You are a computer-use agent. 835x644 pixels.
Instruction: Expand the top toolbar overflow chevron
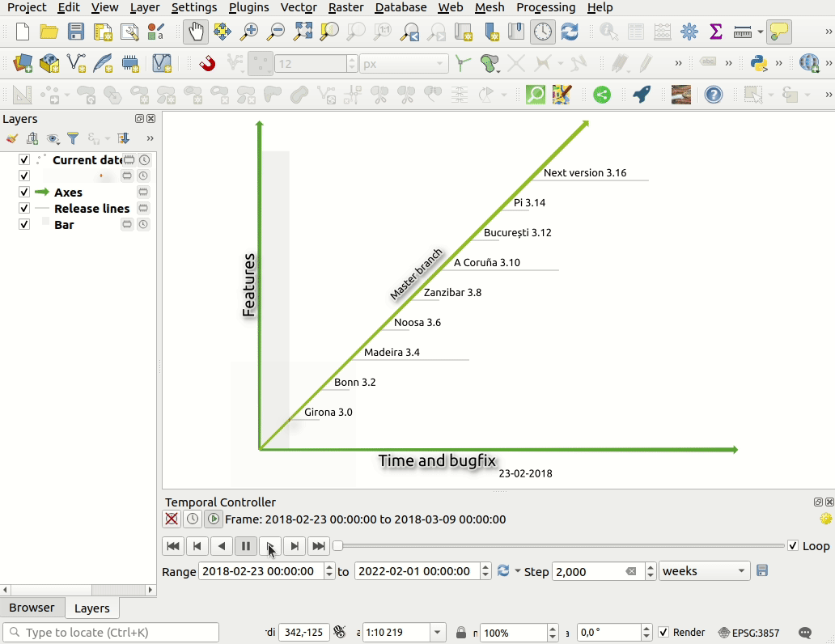[828, 32]
